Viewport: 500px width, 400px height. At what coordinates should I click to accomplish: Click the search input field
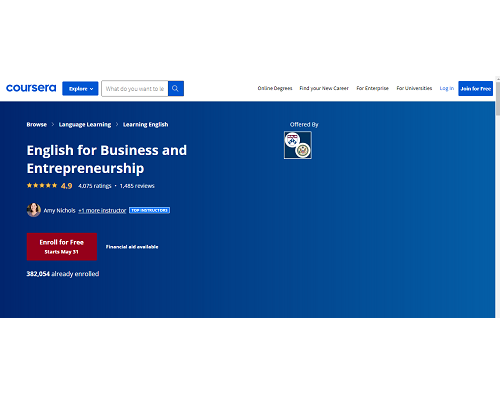click(135, 88)
